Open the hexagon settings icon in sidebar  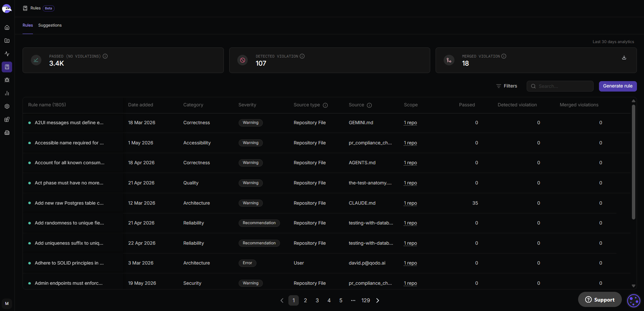(7, 106)
